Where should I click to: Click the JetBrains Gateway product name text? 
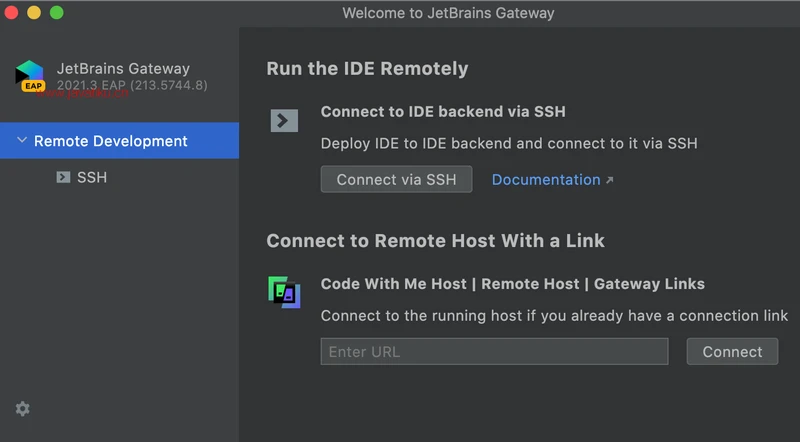click(123, 68)
